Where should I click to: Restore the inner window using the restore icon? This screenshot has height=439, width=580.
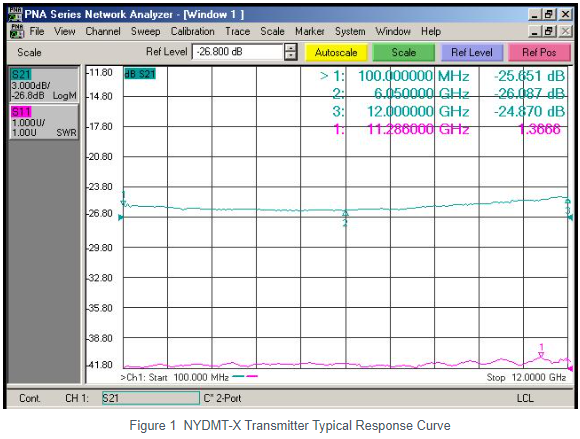pos(549,31)
